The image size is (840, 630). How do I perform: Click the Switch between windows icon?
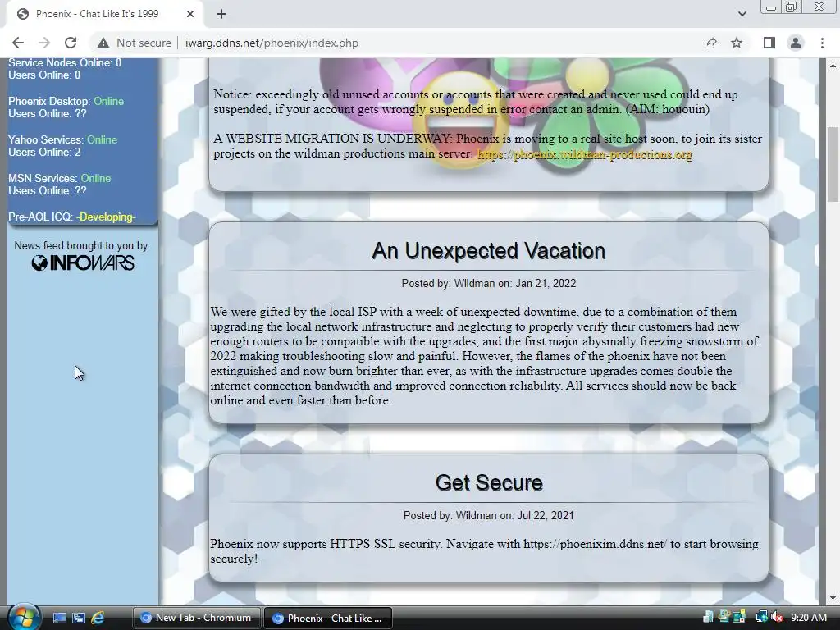pyautogui.click(x=79, y=619)
